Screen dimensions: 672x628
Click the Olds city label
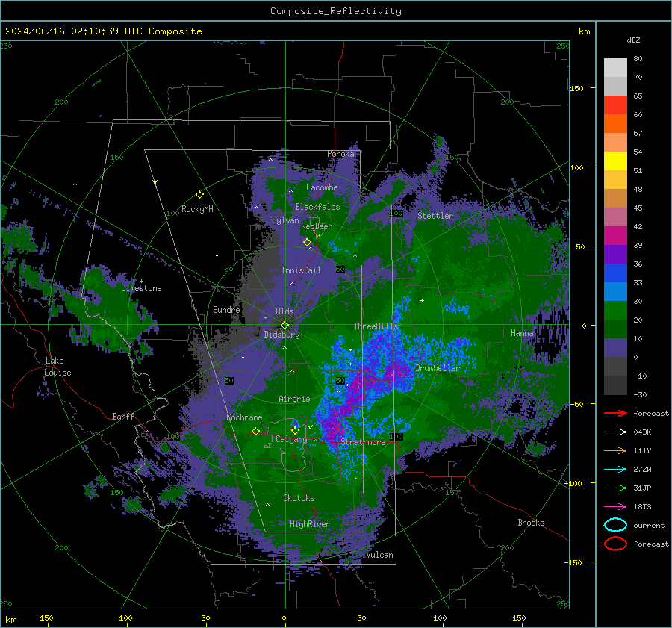tap(284, 311)
